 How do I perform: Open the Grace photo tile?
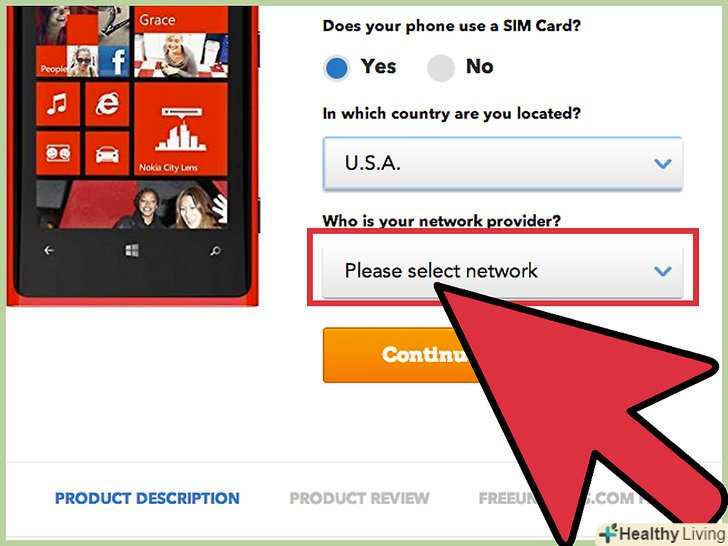click(x=181, y=42)
